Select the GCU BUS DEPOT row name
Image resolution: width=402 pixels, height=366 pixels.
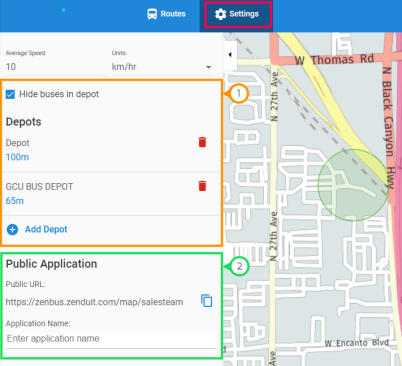39,187
